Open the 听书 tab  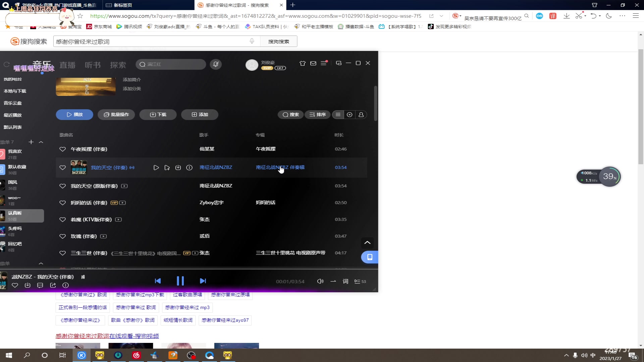point(93,65)
